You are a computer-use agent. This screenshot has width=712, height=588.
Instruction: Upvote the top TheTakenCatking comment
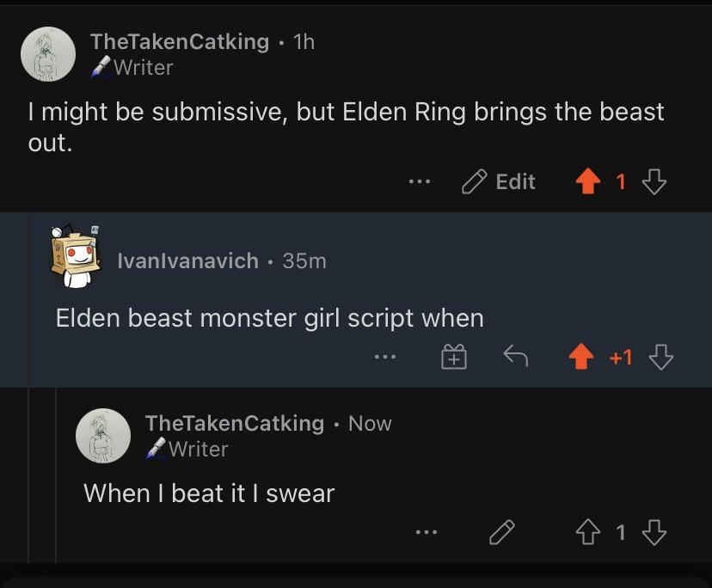589,181
